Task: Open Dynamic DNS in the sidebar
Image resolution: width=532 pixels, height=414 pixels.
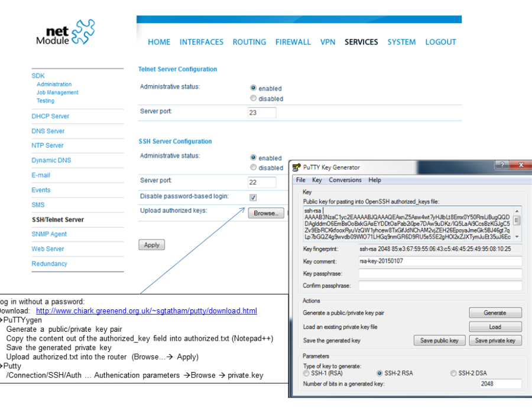Action: pyautogui.click(x=51, y=160)
